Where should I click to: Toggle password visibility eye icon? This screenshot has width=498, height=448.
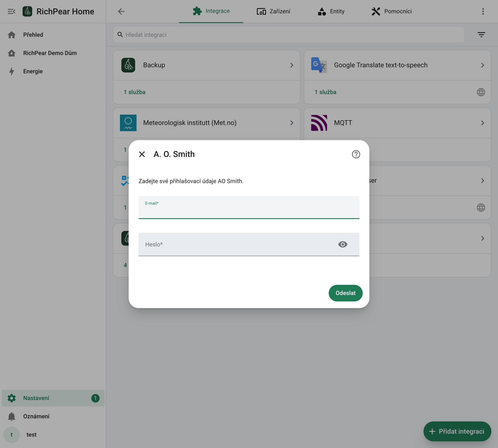[x=343, y=244]
